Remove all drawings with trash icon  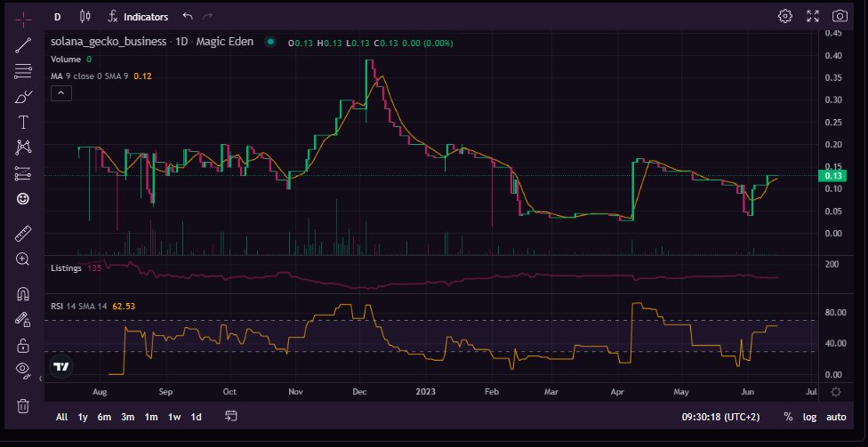pyautogui.click(x=23, y=405)
